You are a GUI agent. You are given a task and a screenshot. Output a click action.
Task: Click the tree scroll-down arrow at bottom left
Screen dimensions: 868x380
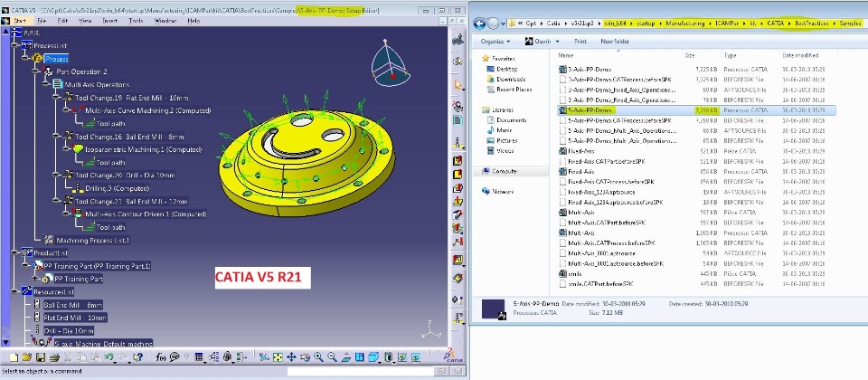(5, 344)
